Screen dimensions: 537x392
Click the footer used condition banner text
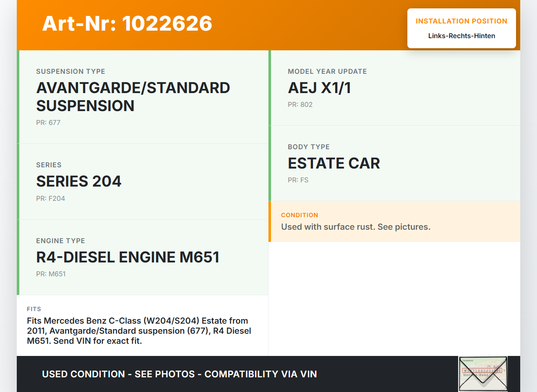[179, 374]
